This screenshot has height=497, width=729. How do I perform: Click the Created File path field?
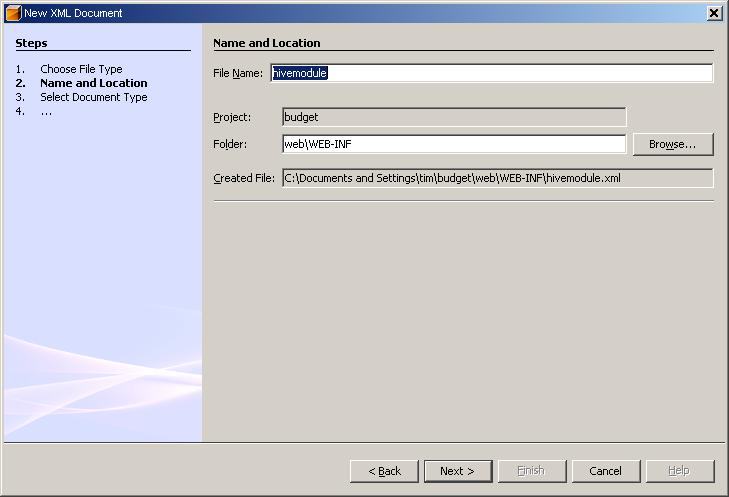click(497, 178)
